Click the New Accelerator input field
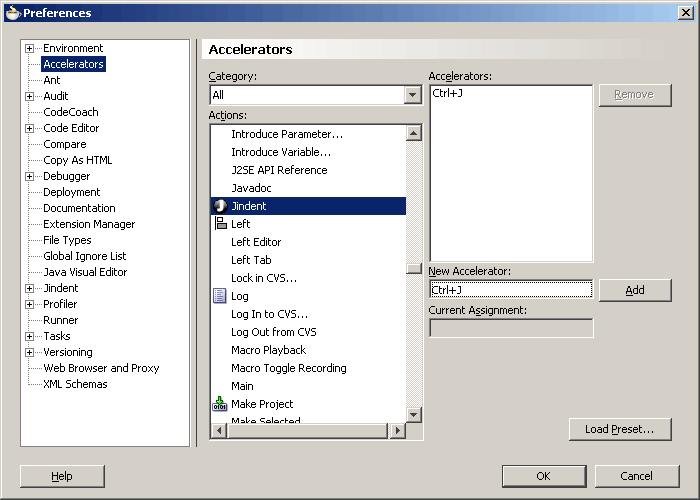Viewport: 700px width, 500px height. click(x=510, y=290)
